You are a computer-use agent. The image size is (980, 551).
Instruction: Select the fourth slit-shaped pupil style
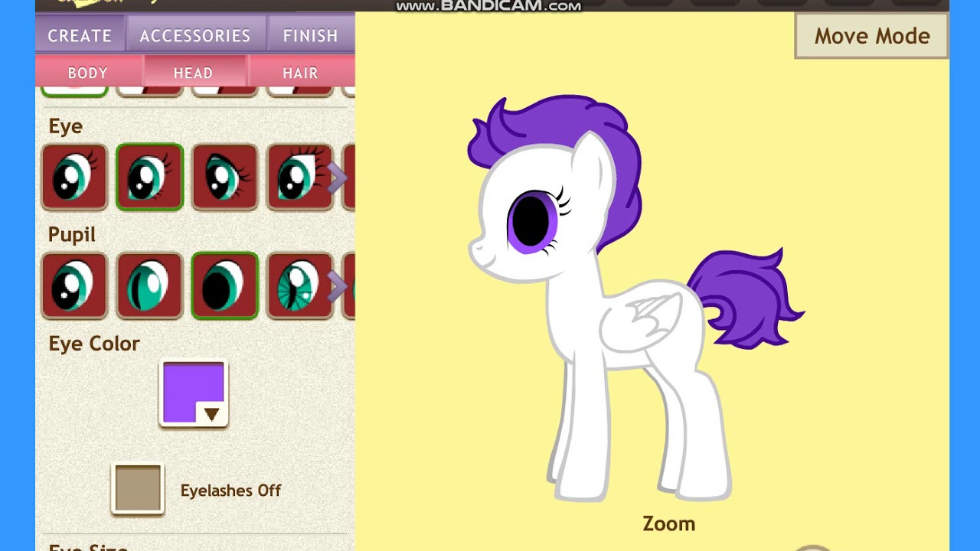click(x=299, y=285)
